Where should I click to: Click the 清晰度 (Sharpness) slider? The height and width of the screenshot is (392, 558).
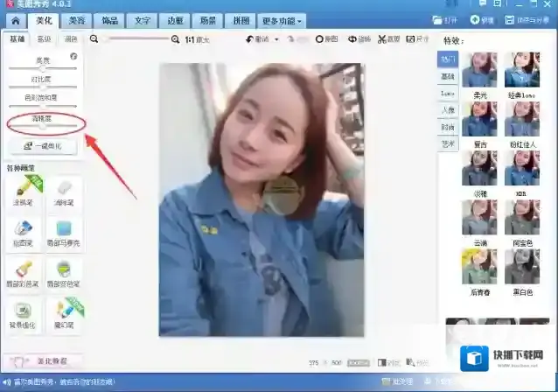[44, 128]
